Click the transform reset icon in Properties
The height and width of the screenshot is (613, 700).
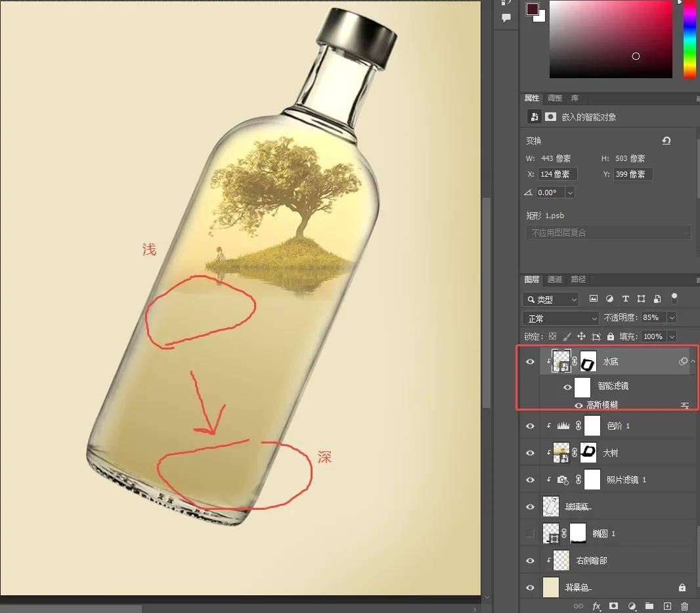click(666, 140)
